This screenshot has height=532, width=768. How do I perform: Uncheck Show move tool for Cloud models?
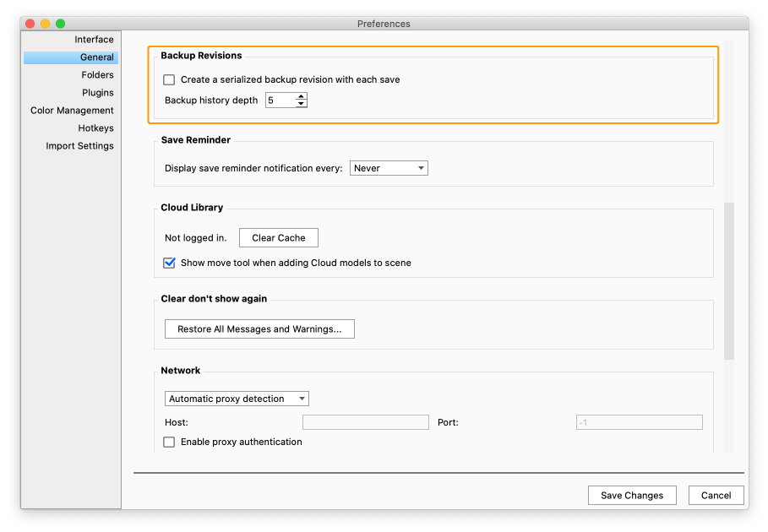tap(169, 263)
